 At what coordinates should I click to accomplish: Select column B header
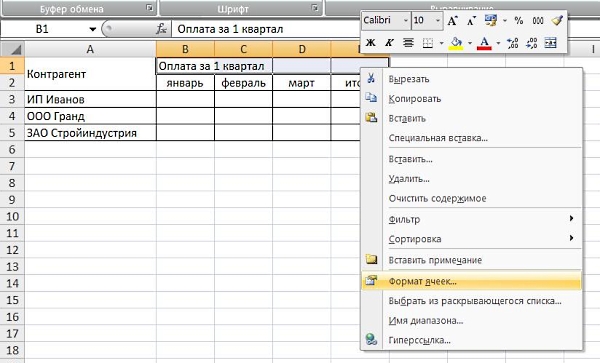[x=185, y=49]
